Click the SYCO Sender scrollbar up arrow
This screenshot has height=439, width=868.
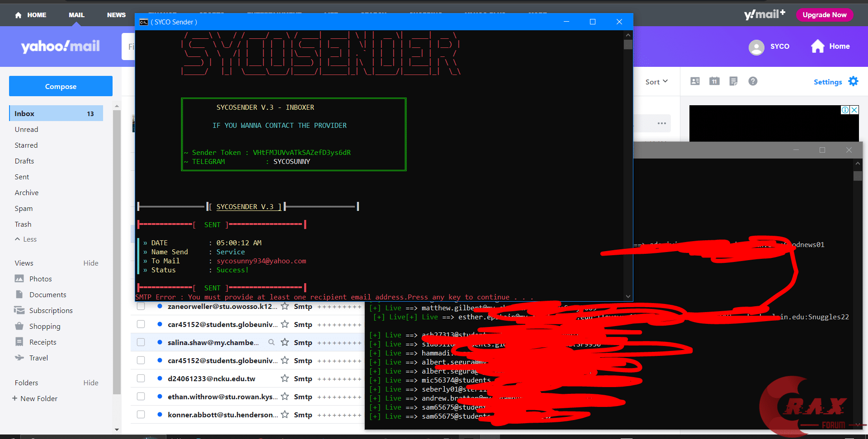click(628, 35)
